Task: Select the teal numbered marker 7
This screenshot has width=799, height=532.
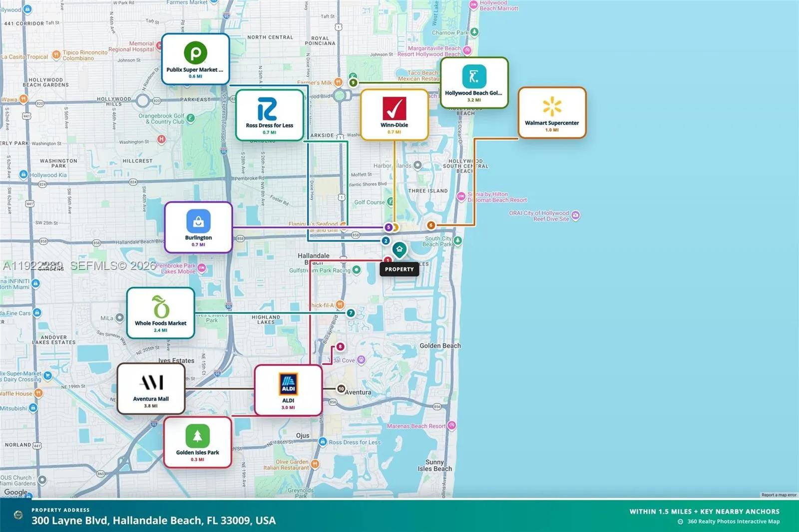Action: click(351, 313)
